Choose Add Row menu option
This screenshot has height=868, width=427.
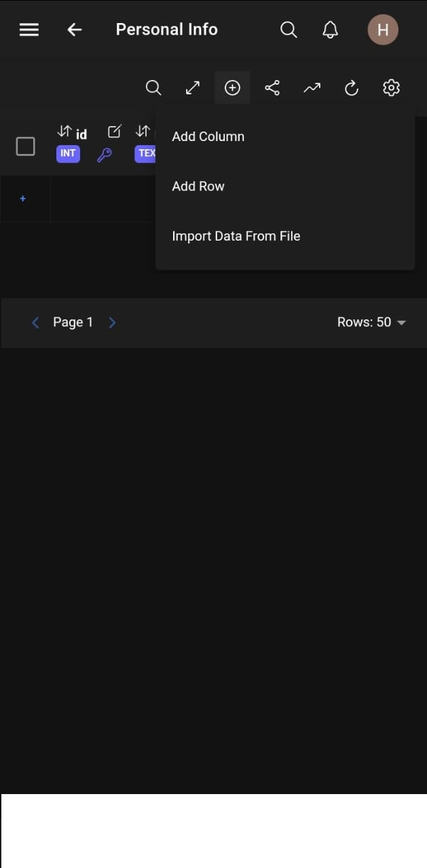[x=198, y=186]
